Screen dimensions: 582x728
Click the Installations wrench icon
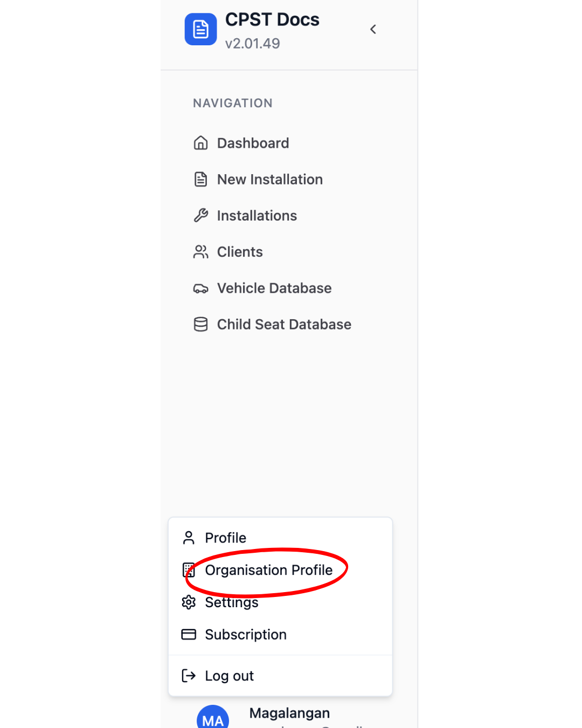(200, 216)
